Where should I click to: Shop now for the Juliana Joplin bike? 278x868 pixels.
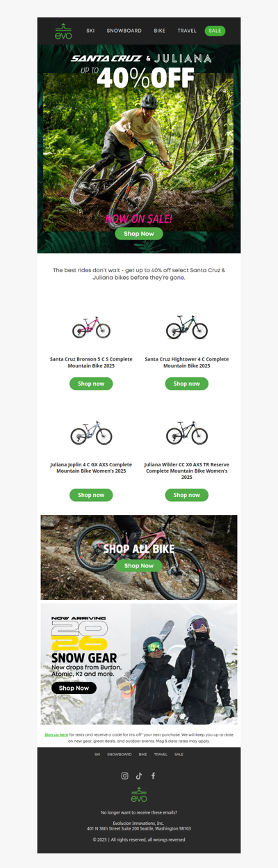point(91,495)
